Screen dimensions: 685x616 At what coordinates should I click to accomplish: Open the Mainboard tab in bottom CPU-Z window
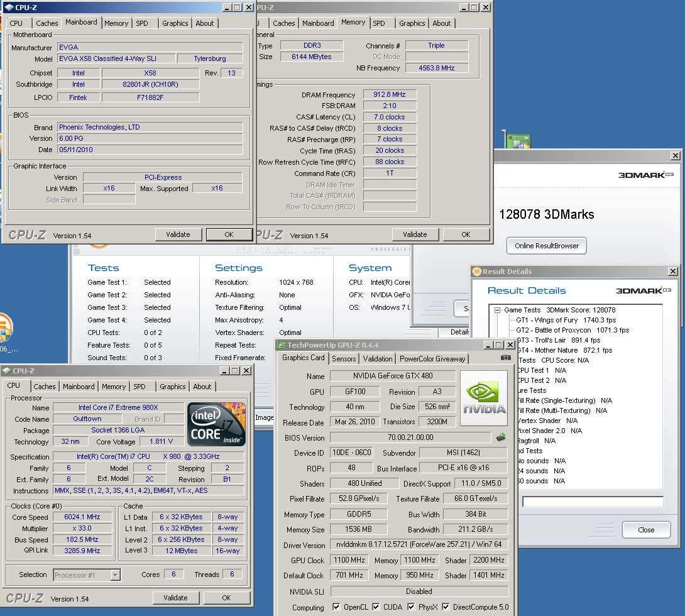[79, 387]
